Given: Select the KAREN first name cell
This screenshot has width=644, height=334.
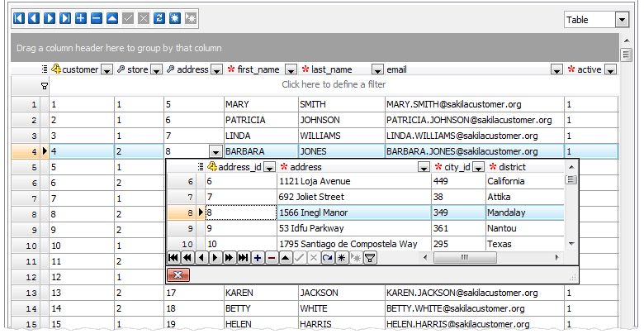Looking at the screenshot, I should (x=260, y=293).
